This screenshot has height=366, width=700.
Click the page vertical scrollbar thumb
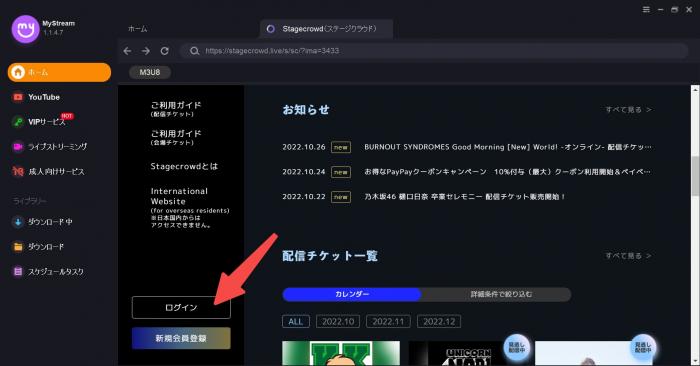[x=695, y=176]
